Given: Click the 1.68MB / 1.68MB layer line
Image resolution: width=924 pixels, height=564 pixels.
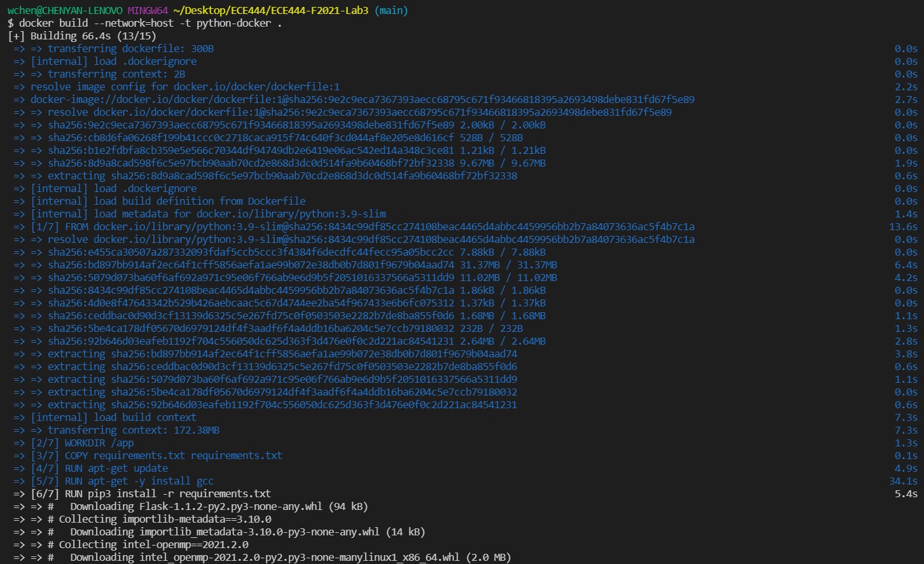Looking at the screenshot, I should pos(279,316).
